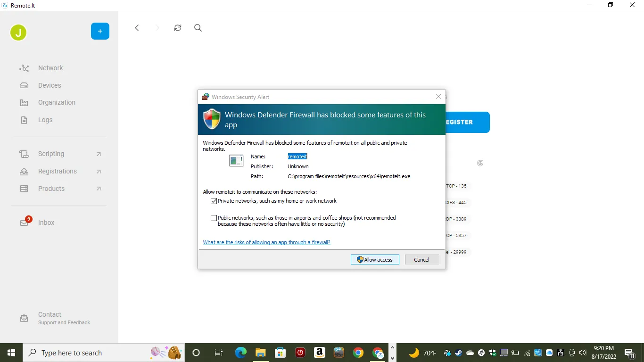
Task: Click the REGISTER button behind the dialog
Action: (468, 122)
